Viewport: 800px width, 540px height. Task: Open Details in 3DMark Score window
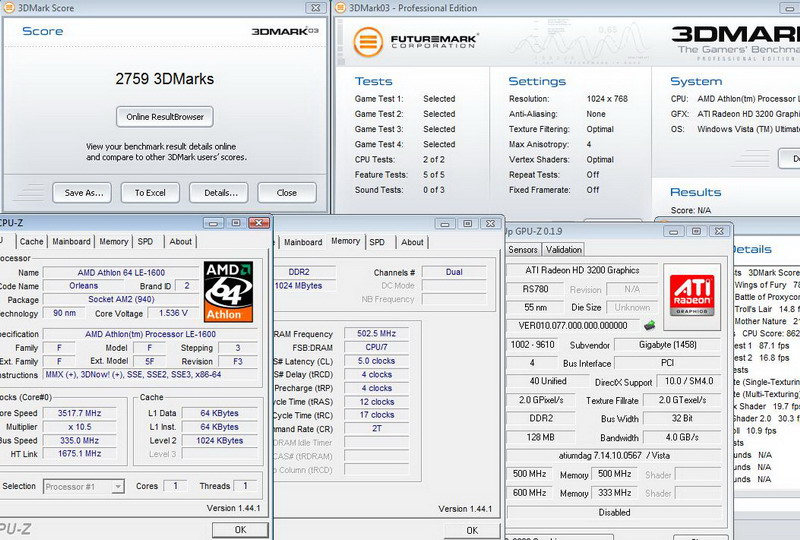click(219, 193)
